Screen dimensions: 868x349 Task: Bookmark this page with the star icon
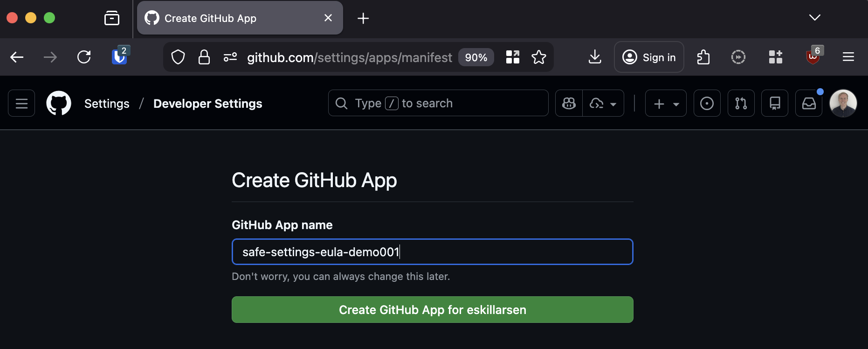point(539,57)
